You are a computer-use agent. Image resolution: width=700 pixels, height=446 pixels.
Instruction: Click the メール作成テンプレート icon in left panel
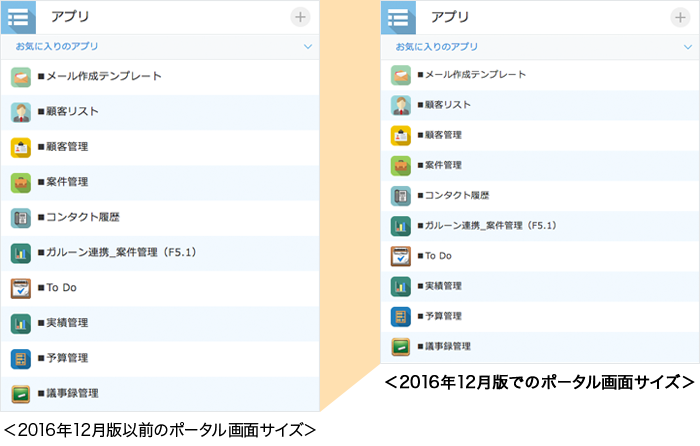tap(22, 77)
